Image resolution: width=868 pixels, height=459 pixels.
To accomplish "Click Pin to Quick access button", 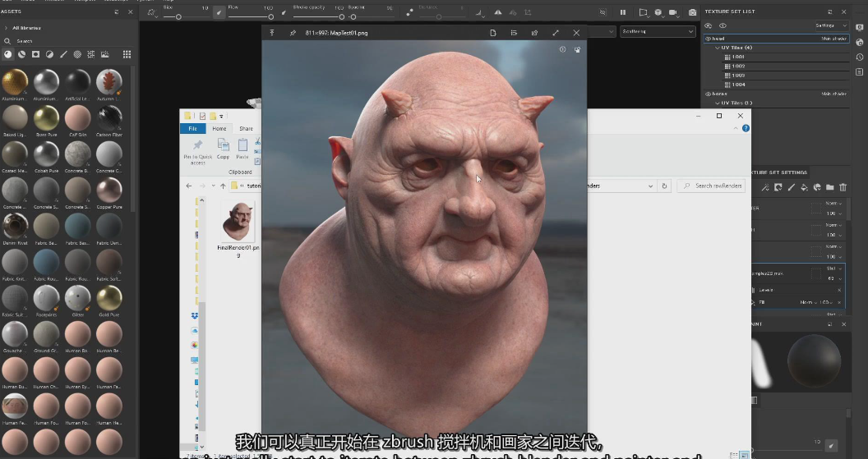I will [x=197, y=150].
